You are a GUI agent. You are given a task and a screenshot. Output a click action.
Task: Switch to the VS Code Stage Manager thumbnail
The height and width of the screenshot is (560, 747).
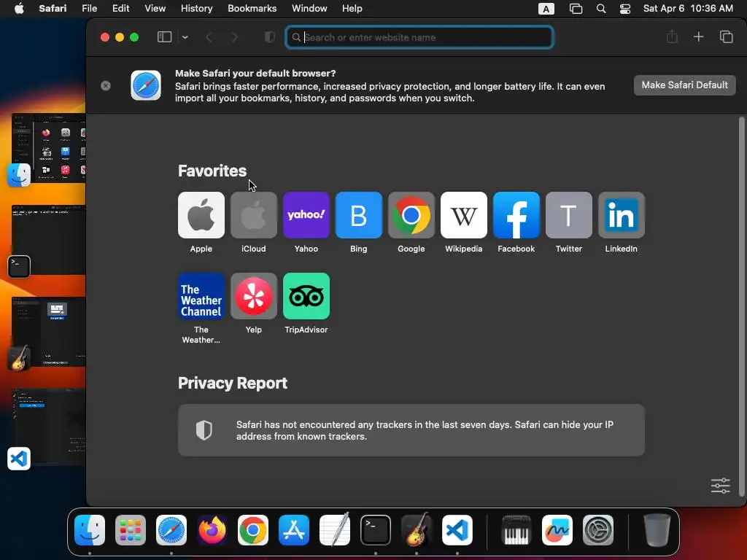[x=49, y=427]
